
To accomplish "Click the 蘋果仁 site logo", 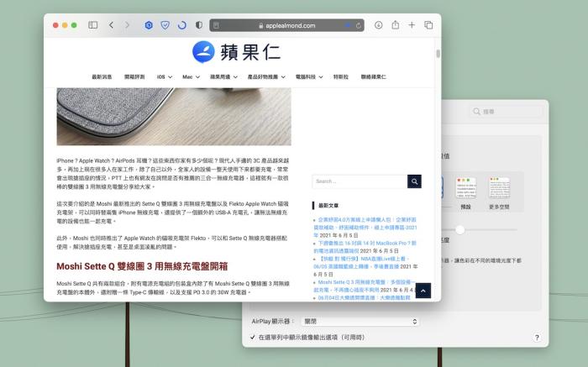I will [236, 52].
